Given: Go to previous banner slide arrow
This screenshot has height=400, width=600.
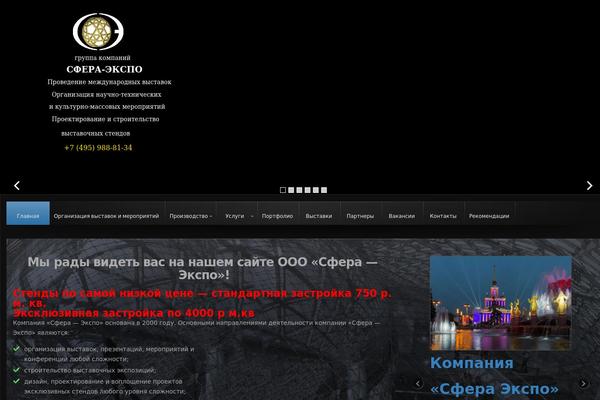Looking at the screenshot, I should pyautogui.click(x=17, y=186).
